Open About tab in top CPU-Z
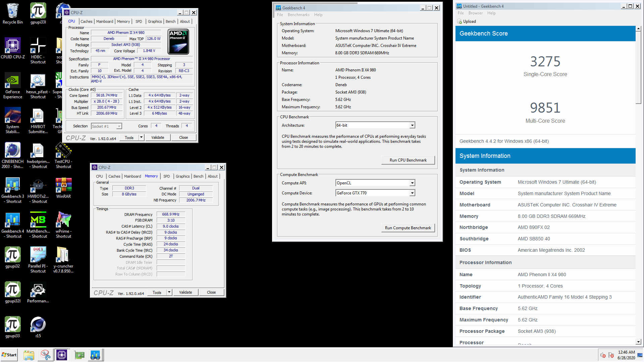 pos(185,21)
